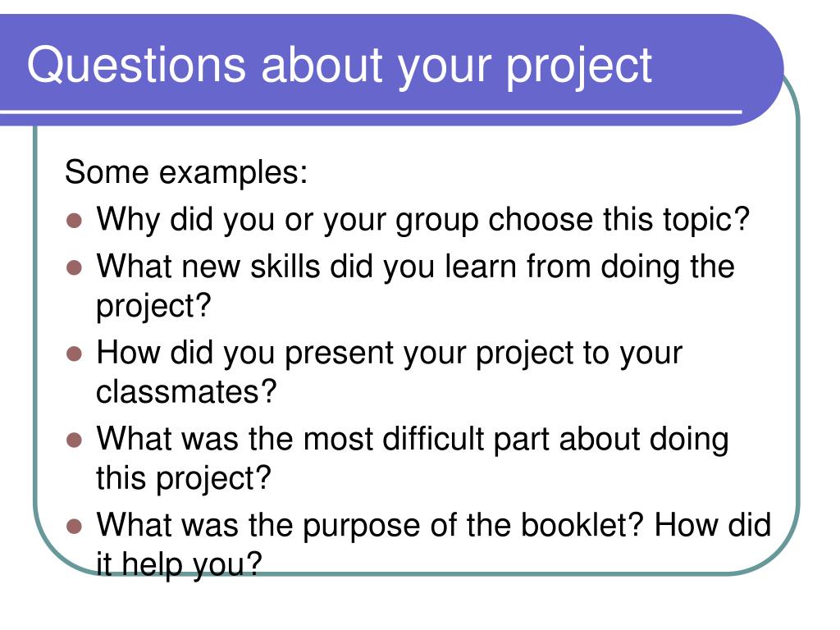This screenshot has width=840, height=630.
Task: Click the text "this project?"
Action: coord(184,478)
